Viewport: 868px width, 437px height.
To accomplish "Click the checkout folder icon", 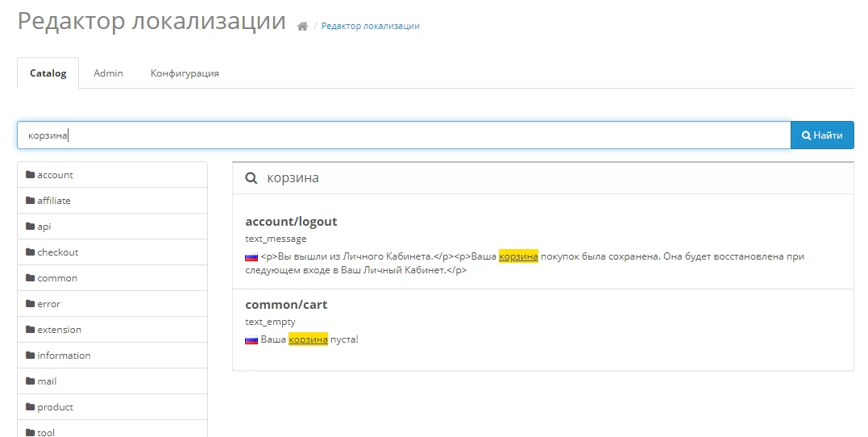I will 31,252.
